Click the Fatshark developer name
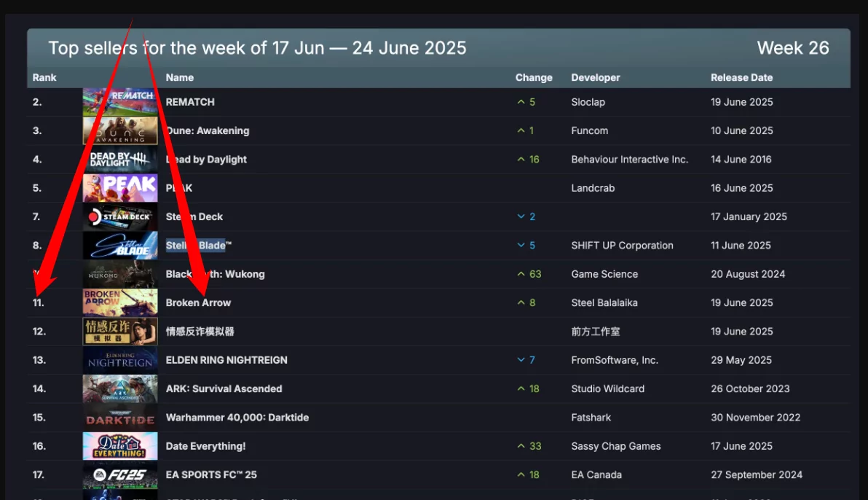868x500 pixels. 591,418
